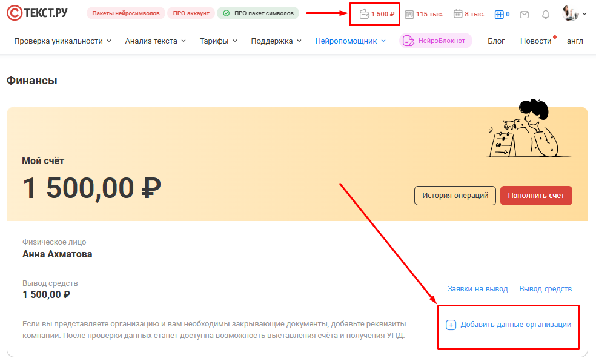Open История операций

tap(455, 196)
